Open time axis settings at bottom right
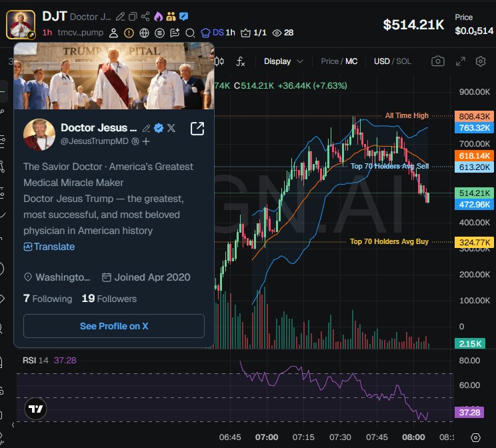The image size is (496, 448). point(475,437)
